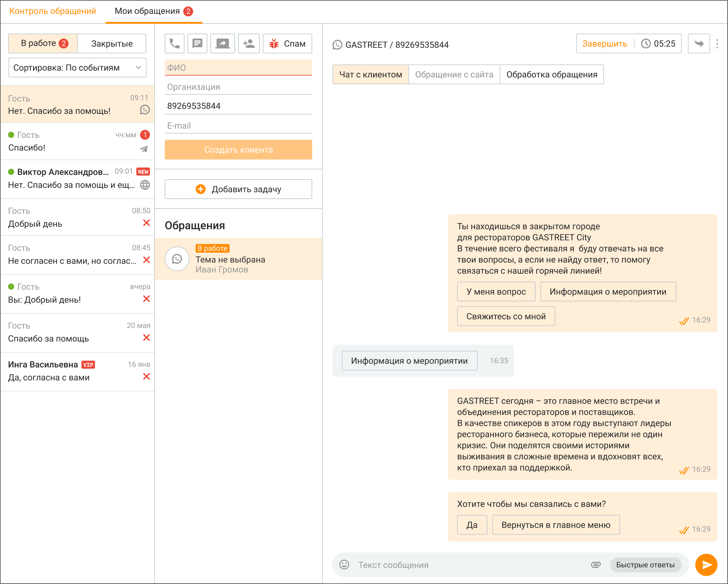Switch to В работе filter
The width and height of the screenshot is (728, 584).
[x=43, y=43]
